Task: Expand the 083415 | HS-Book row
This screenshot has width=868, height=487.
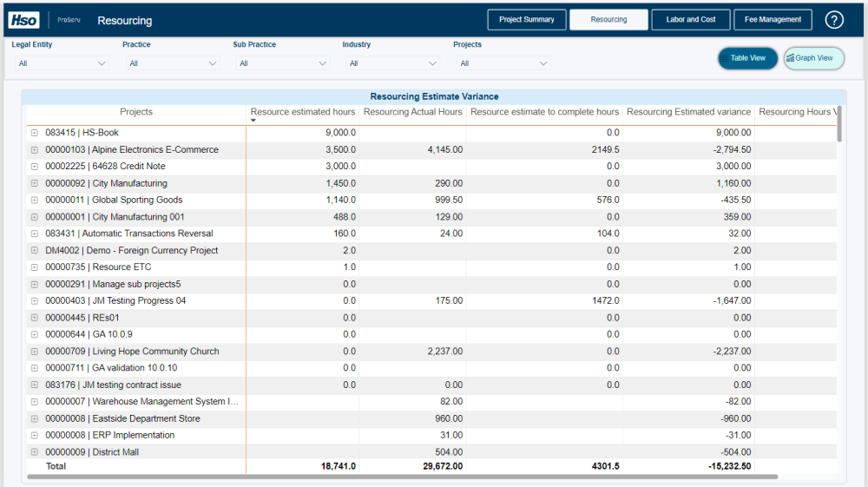Action: click(35, 133)
